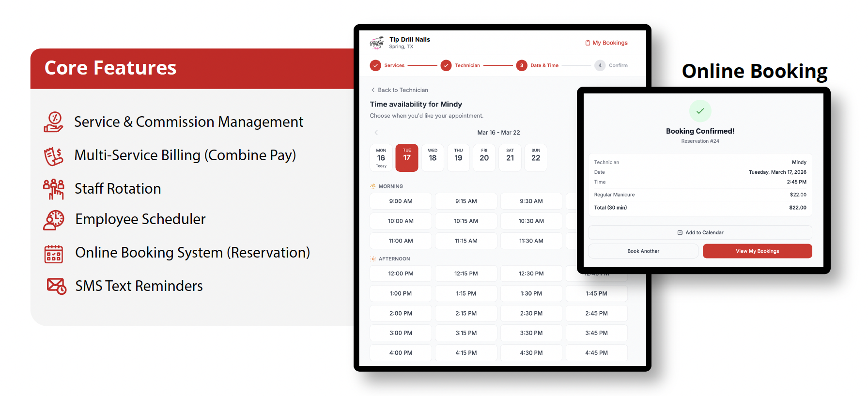This screenshot has width=868, height=396.
Task: Go back to Technician
Action: tap(400, 90)
